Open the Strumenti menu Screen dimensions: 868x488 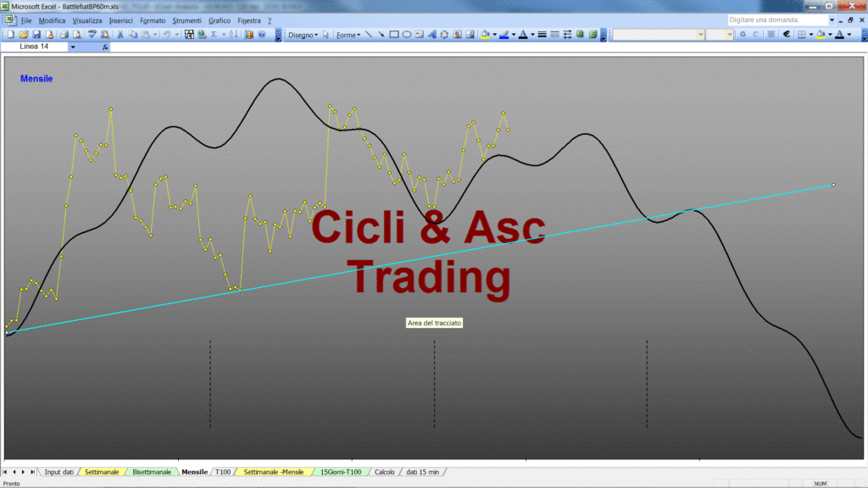pyautogui.click(x=186, y=20)
